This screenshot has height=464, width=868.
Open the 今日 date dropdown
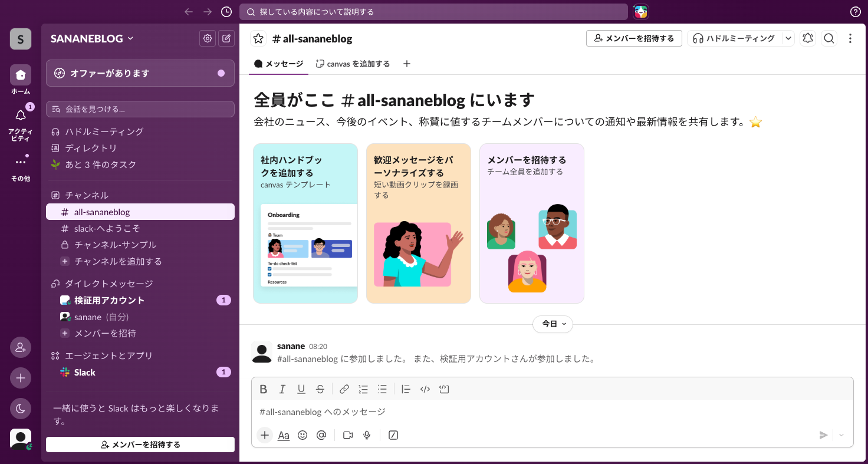tap(553, 324)
